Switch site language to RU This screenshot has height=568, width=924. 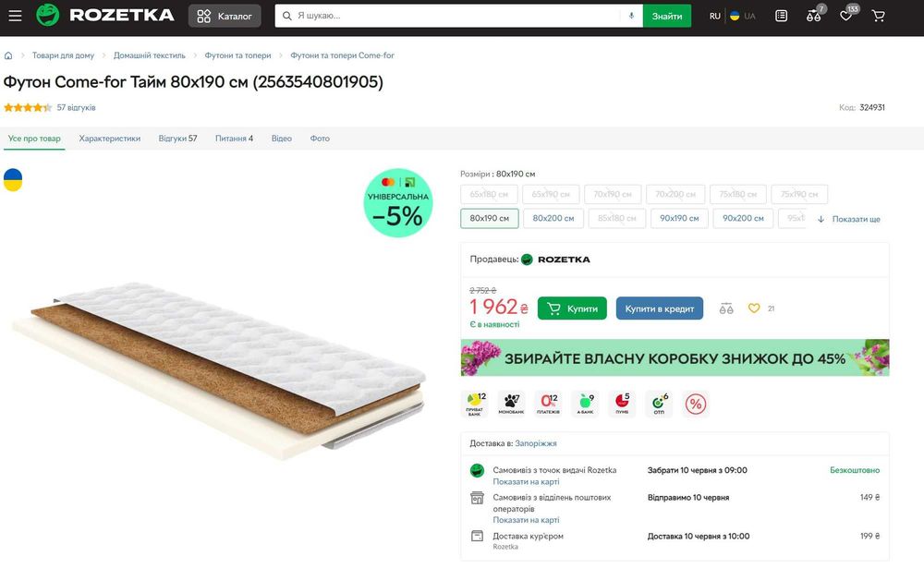(715, 16)
